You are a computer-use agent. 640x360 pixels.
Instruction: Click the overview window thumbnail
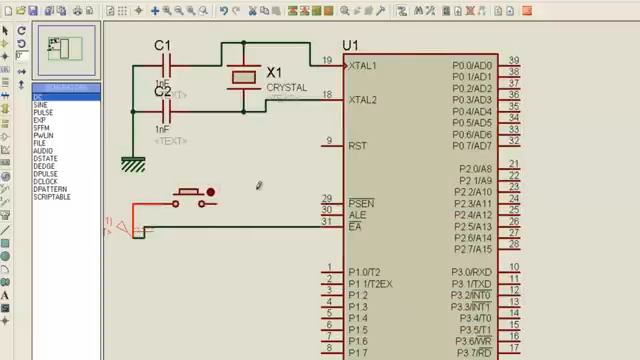click(67, 49)
